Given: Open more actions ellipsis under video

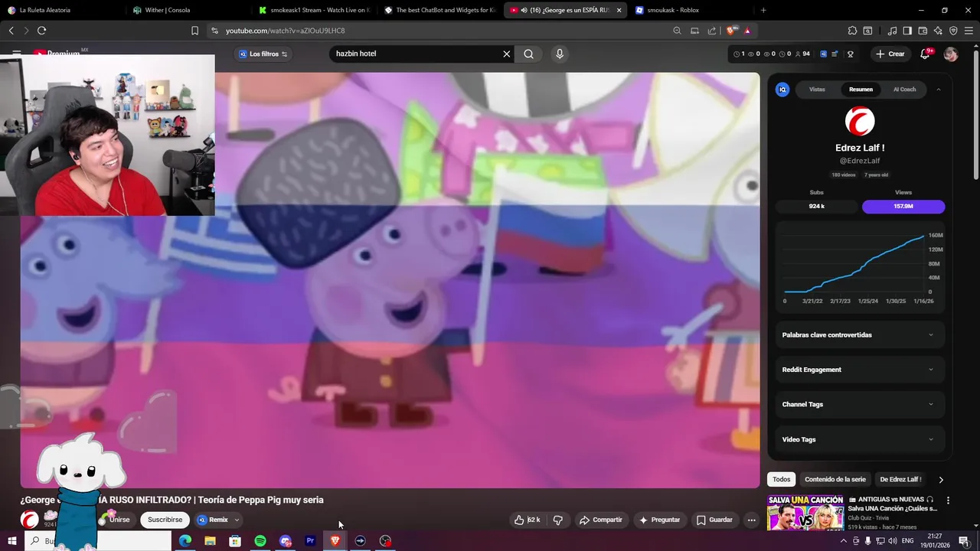Looking at the screenshot, I should point(751,520).
